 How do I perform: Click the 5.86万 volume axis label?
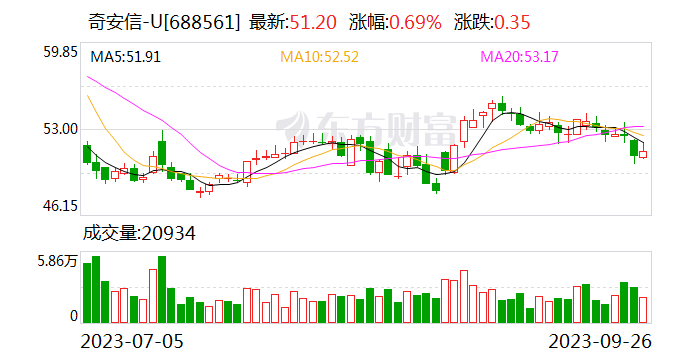[x=57, y=262]
